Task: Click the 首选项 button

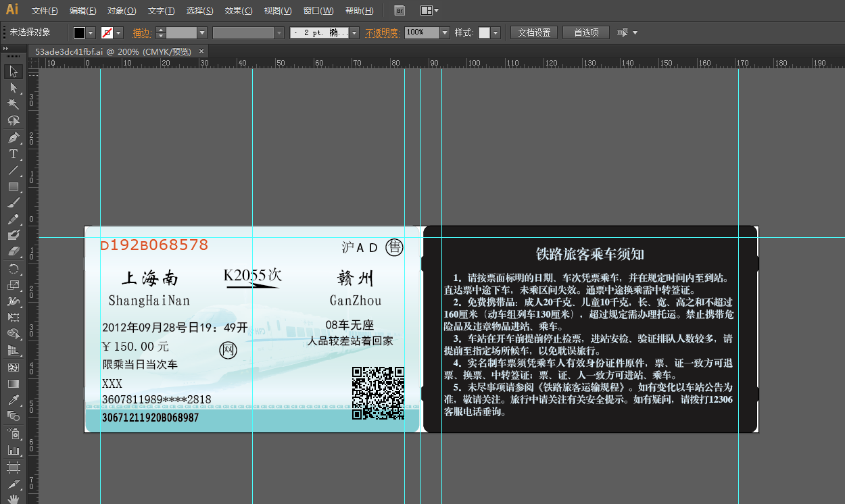Action: point(586,32)
